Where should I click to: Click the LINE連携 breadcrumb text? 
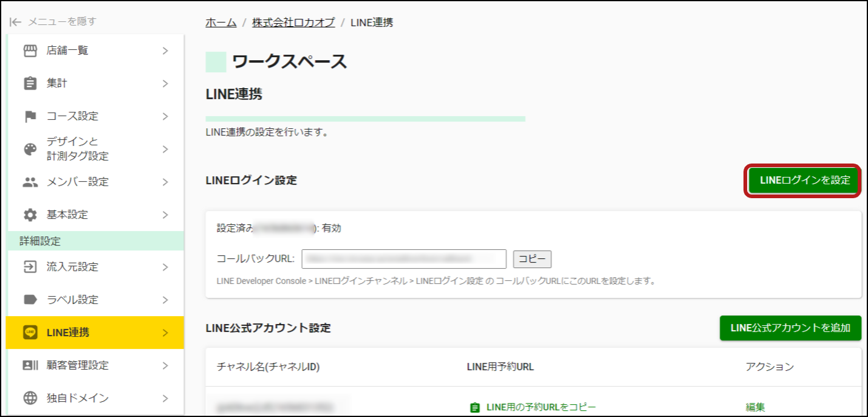372,22
